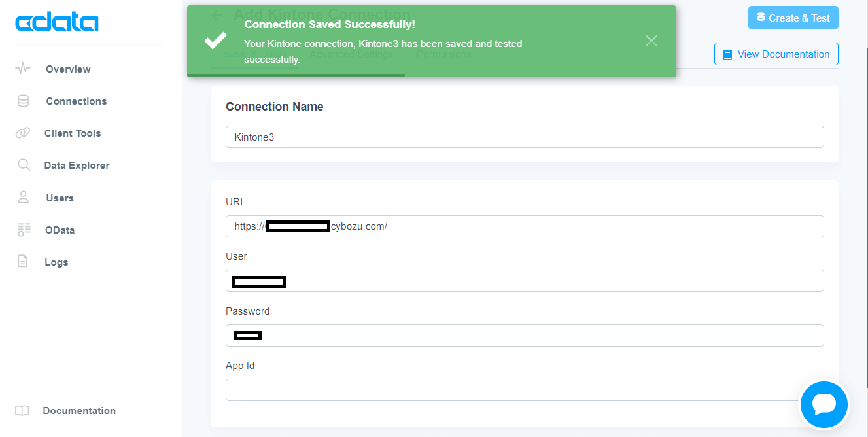This screenshot has height=437, width=868.
Task: Open View Documentation link
Action: click(776, 54)
